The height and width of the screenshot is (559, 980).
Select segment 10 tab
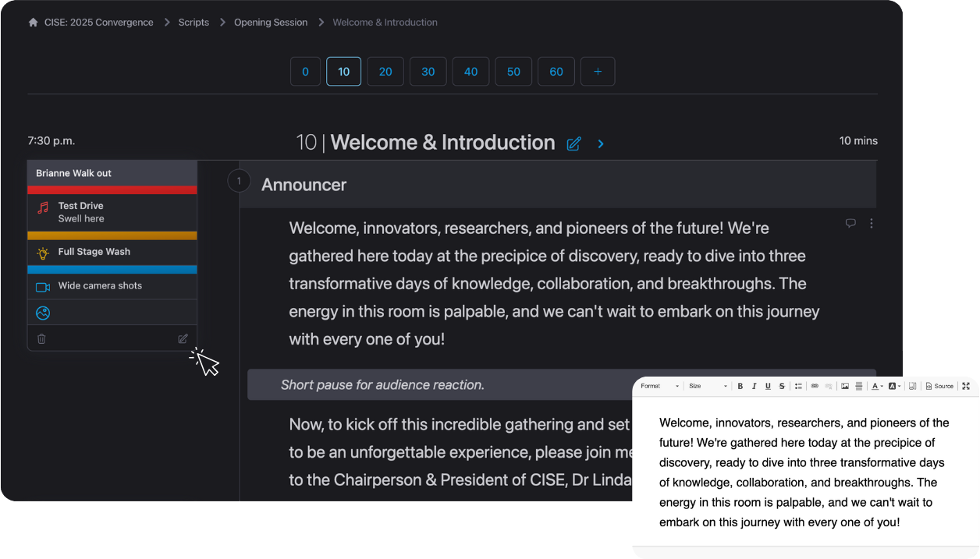click(343, 72)
